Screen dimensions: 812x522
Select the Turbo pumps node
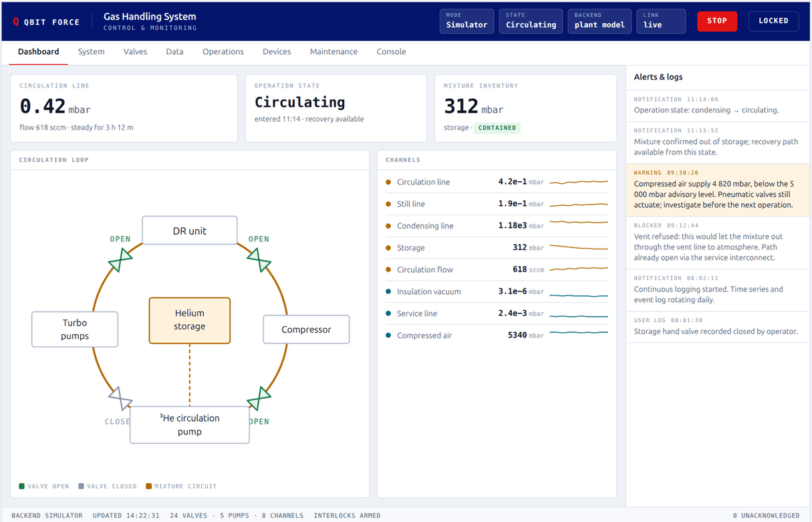coord(75,330)
